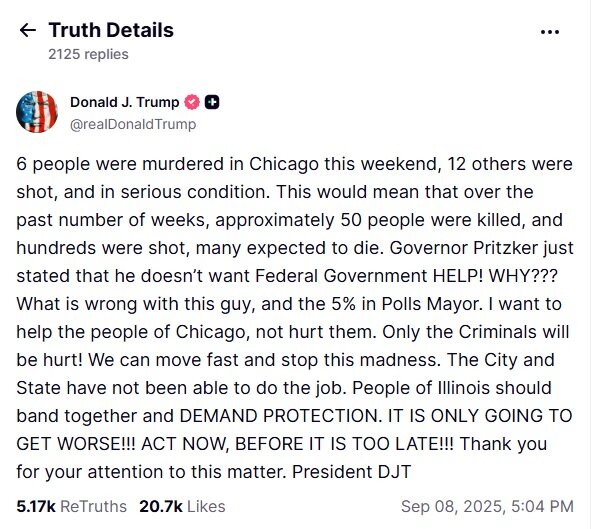This screenshot has height=529, width=591.
Task: Click the pink verified checkmark badge
Action: tap(192, 102)
